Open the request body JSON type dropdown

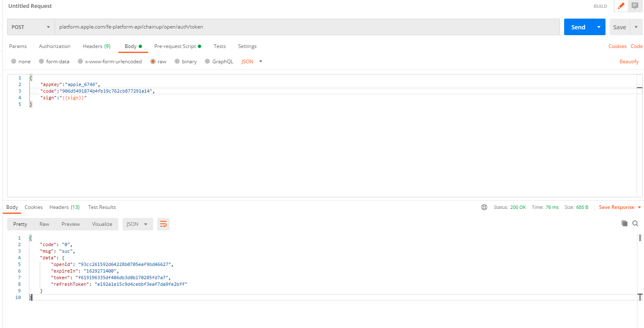click(x=252, y=62)
